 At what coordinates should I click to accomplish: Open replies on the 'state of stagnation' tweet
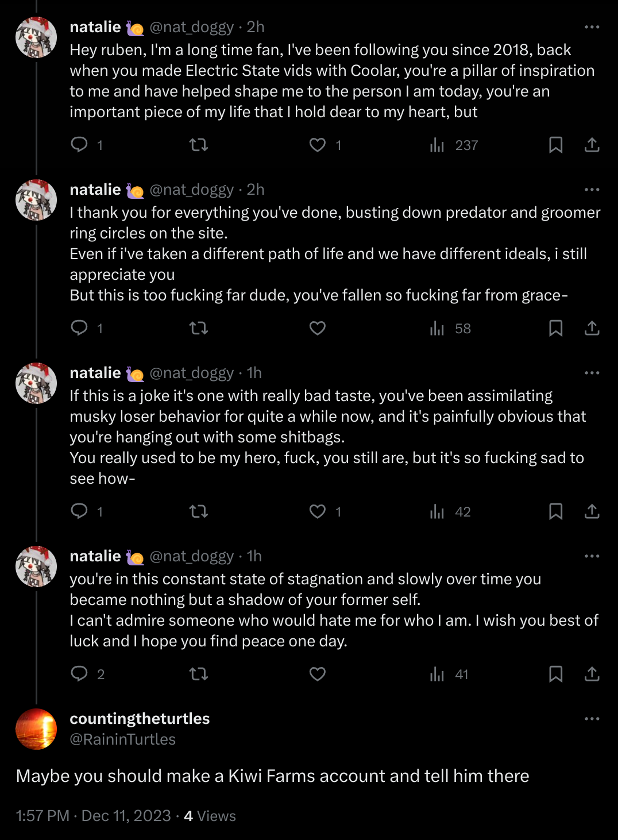[79, 674]
